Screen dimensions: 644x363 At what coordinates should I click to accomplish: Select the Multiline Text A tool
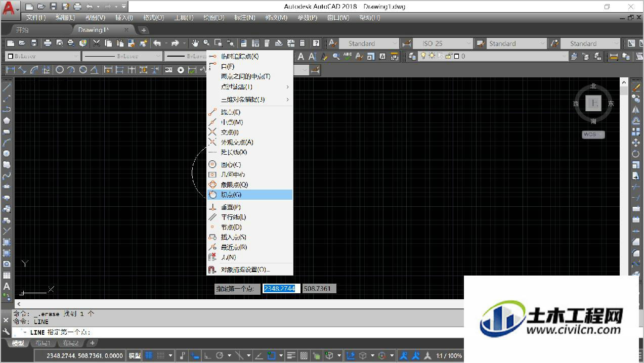tap(7, 286)
